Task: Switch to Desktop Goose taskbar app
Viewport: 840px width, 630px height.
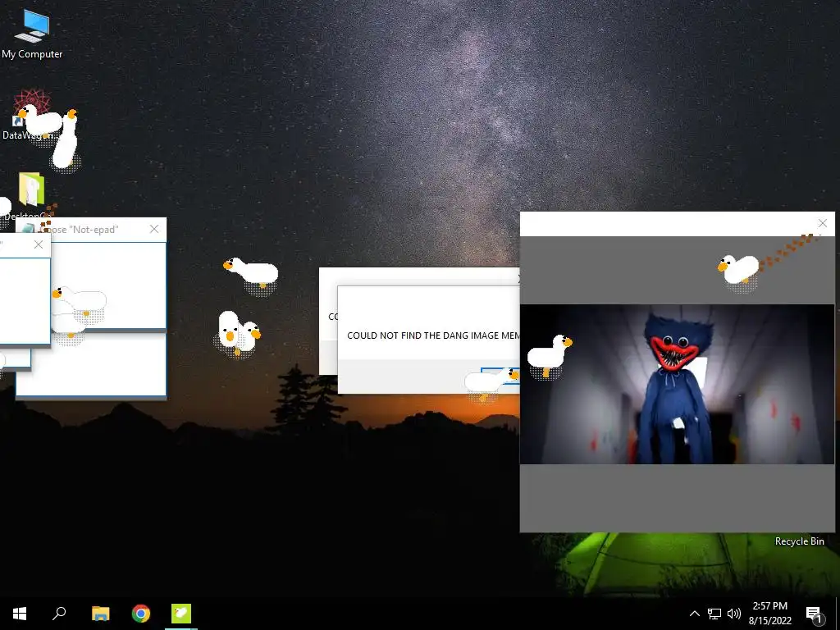Action: (181, 614)
